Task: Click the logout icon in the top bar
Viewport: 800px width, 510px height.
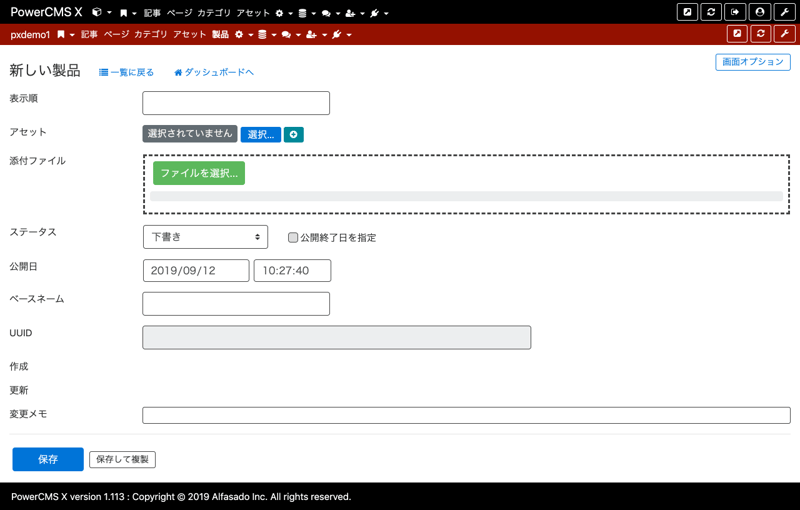Action: (736, 12)
